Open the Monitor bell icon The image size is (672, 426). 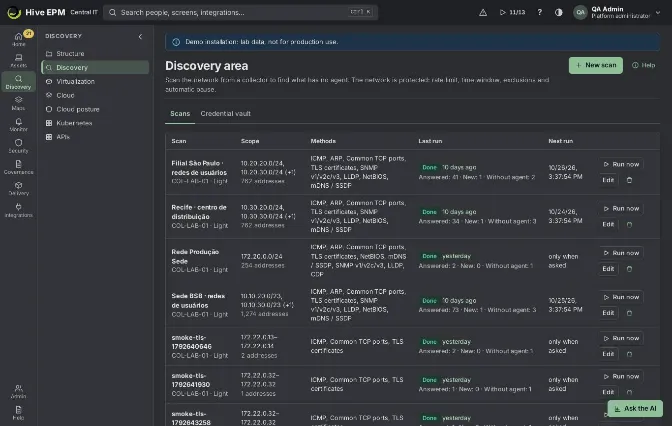click(x=18, y=125)
